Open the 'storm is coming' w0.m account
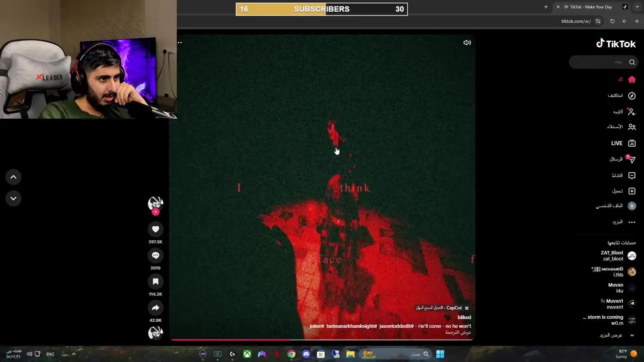The width and height of the screenshot is (644, 362). point(609,320)
